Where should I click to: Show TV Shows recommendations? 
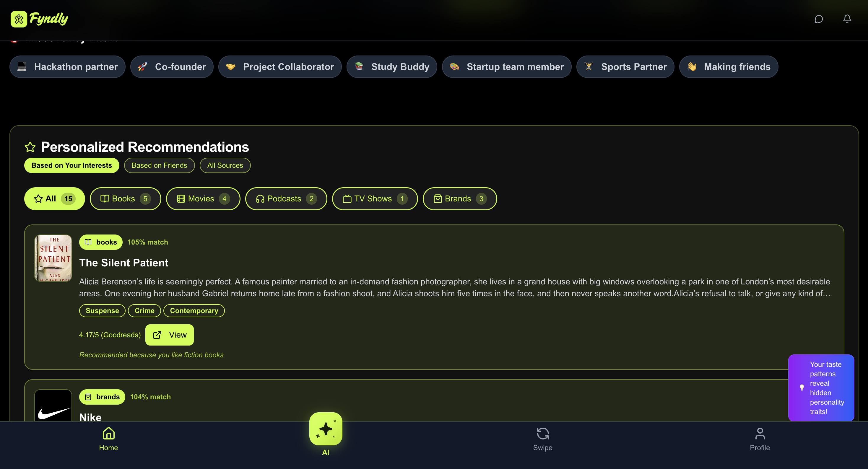(374, 199)
